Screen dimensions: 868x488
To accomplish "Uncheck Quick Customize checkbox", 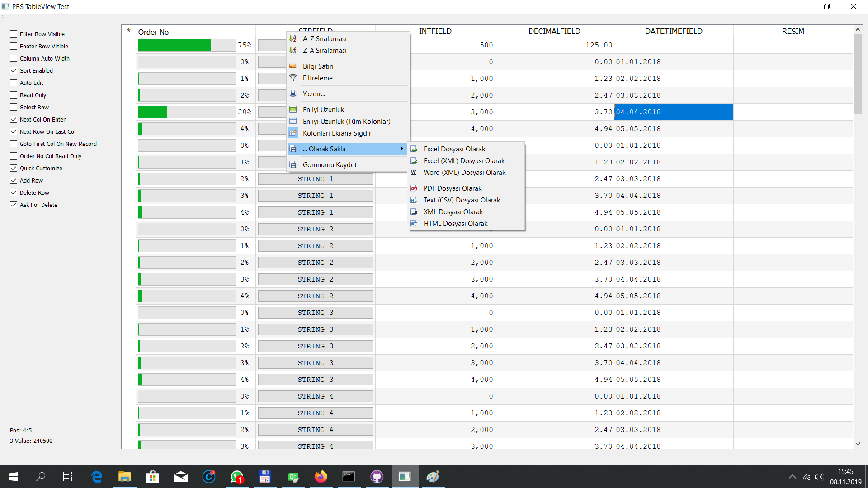I will click(x=14, y=168).
